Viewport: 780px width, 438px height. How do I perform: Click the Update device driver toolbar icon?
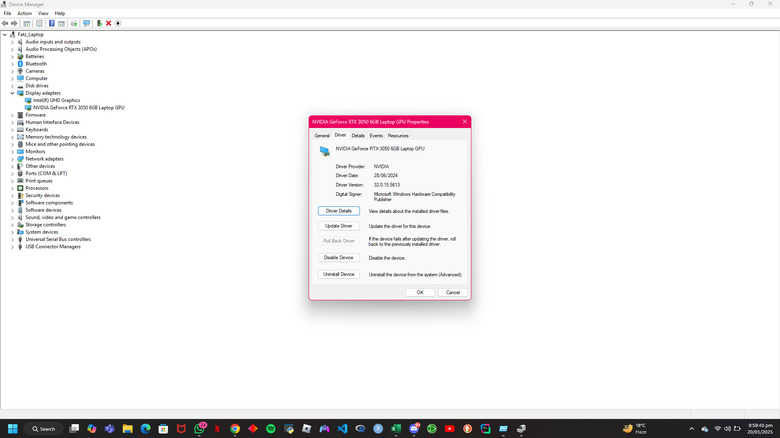click(x=99, y=23)
